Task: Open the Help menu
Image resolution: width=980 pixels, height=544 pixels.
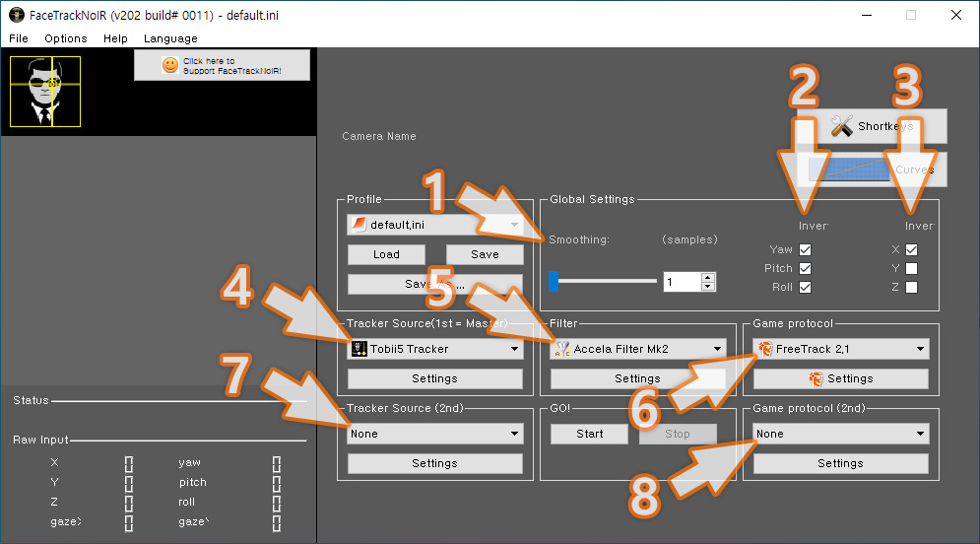Action: tap(115, 38)
